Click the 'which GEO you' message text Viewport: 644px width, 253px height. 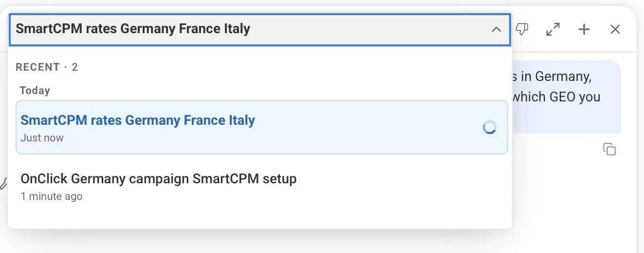pyautogui.click(x=556, y=97)
